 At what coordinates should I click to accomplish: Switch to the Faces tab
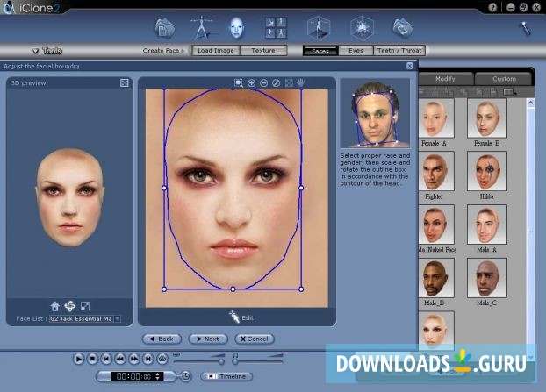pos(320,51)
